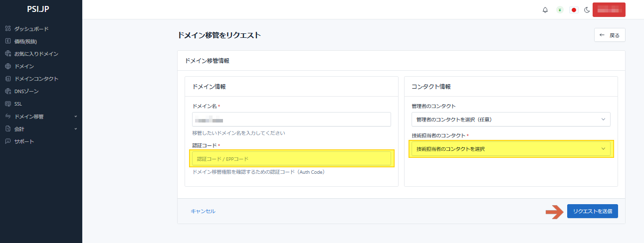The height and width of the screenshot is (243, 644).
Task: Click the お気に入りドメイン sidebar icon
Action: click(8, 54)
